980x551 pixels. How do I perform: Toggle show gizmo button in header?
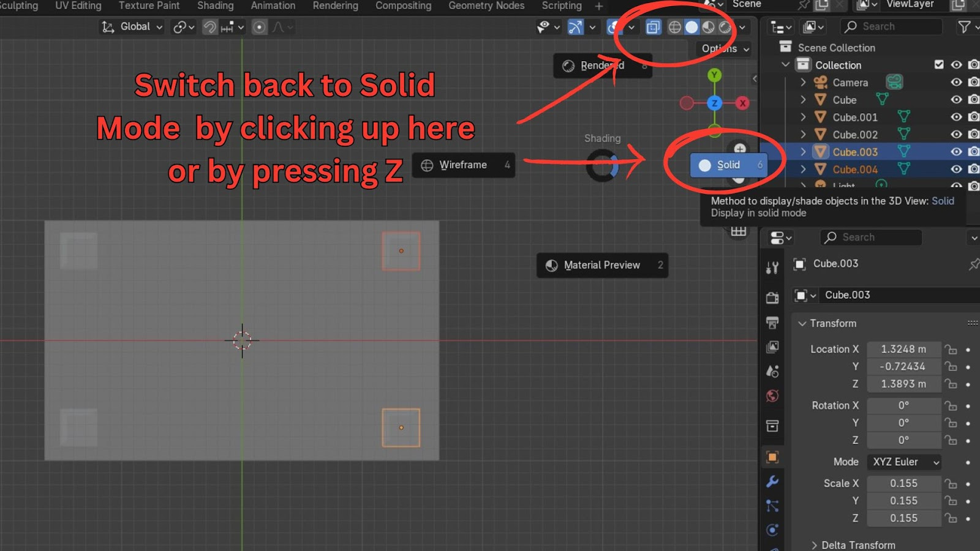[x=575, y=27]
